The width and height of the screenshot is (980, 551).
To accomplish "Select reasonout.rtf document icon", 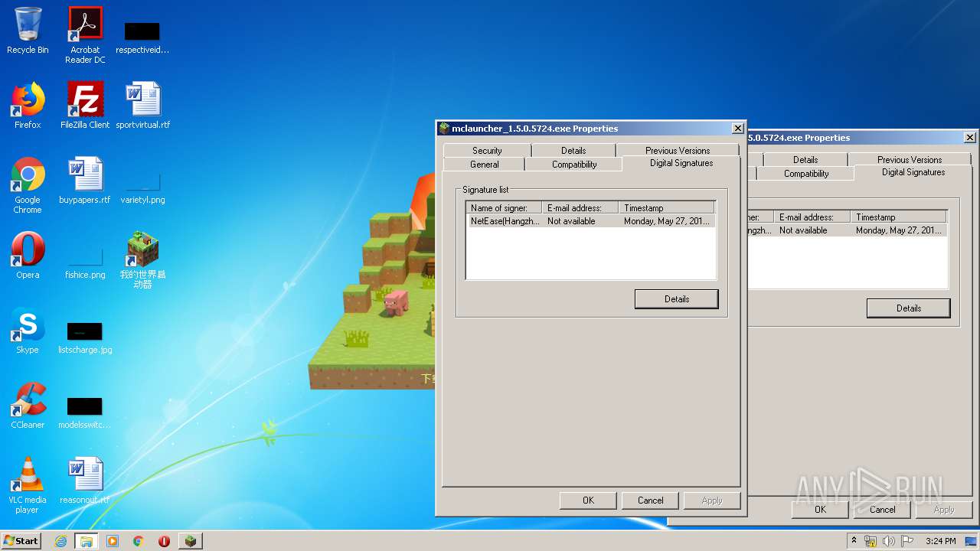I will pyautogui.click(x=85, y=481).
